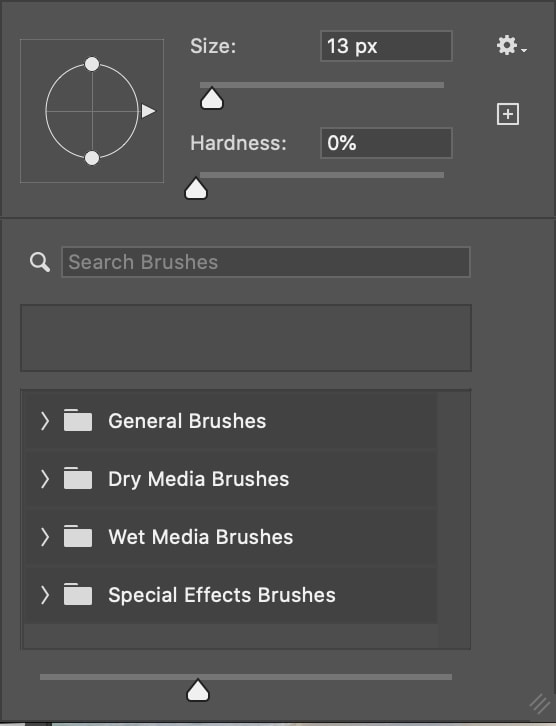Click the search magnifier icon

(40, 262)
